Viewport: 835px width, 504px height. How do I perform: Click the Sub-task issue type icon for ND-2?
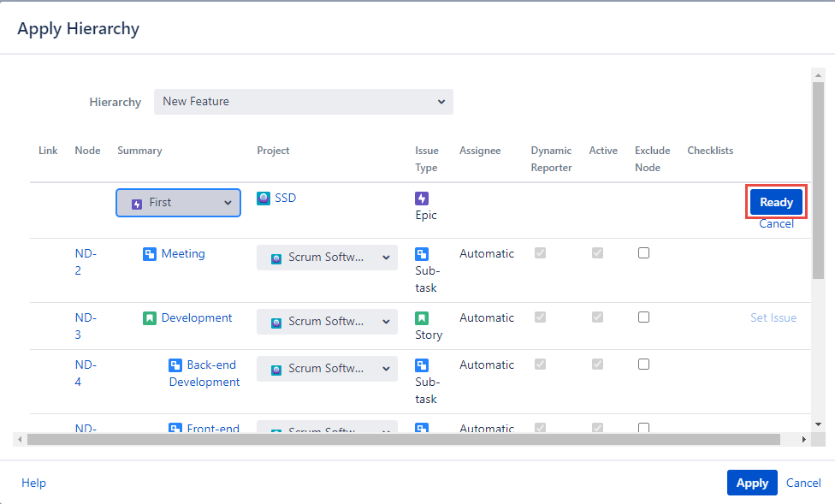click(422, 254)
